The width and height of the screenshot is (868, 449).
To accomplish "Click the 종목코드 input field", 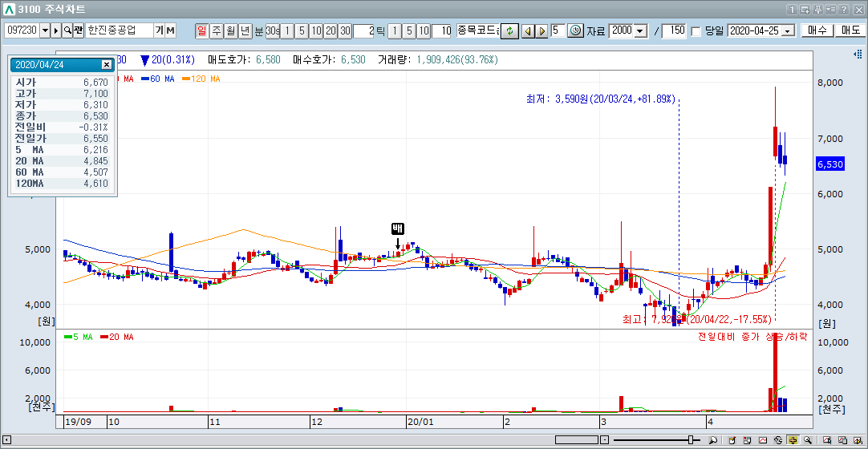I will click(x=478, y=31).
